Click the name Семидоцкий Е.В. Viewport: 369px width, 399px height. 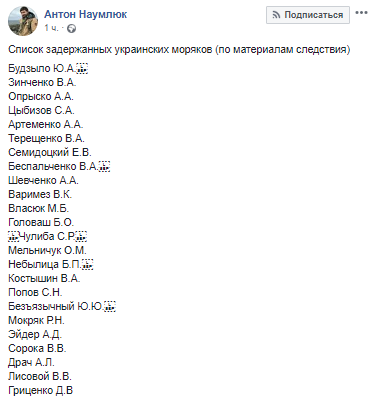coord(50,152)
